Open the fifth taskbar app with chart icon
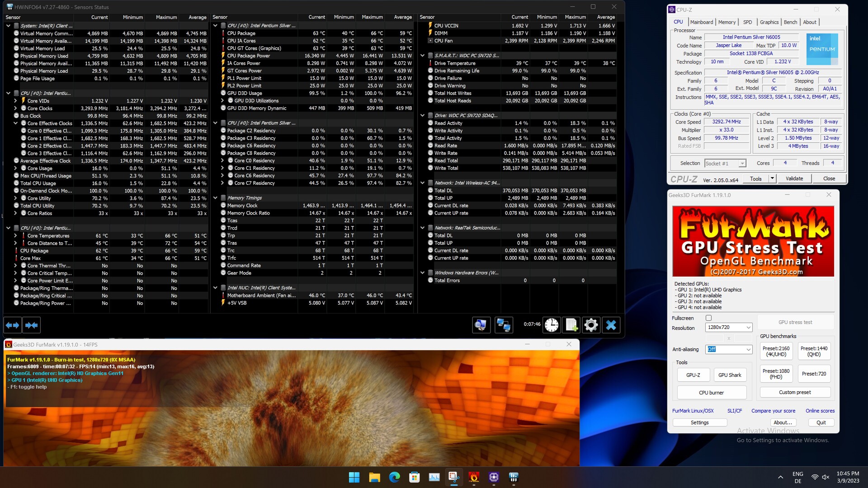The height and width of the screenshot is (488, 868). (x=434, y=477)
